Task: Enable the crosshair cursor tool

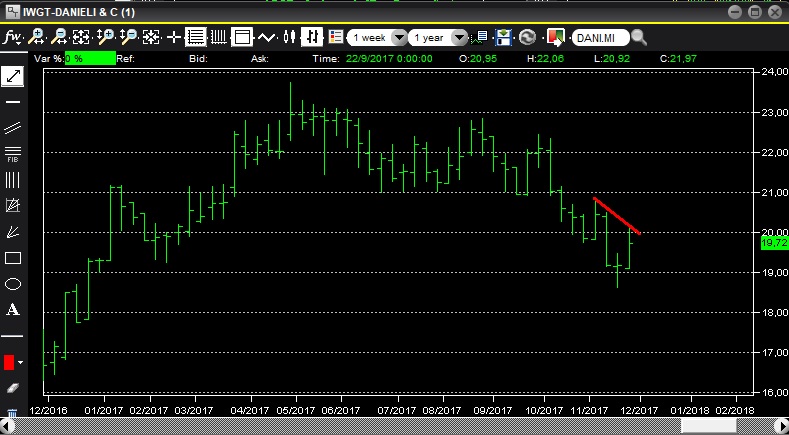Action: click(x=174, y=37)
